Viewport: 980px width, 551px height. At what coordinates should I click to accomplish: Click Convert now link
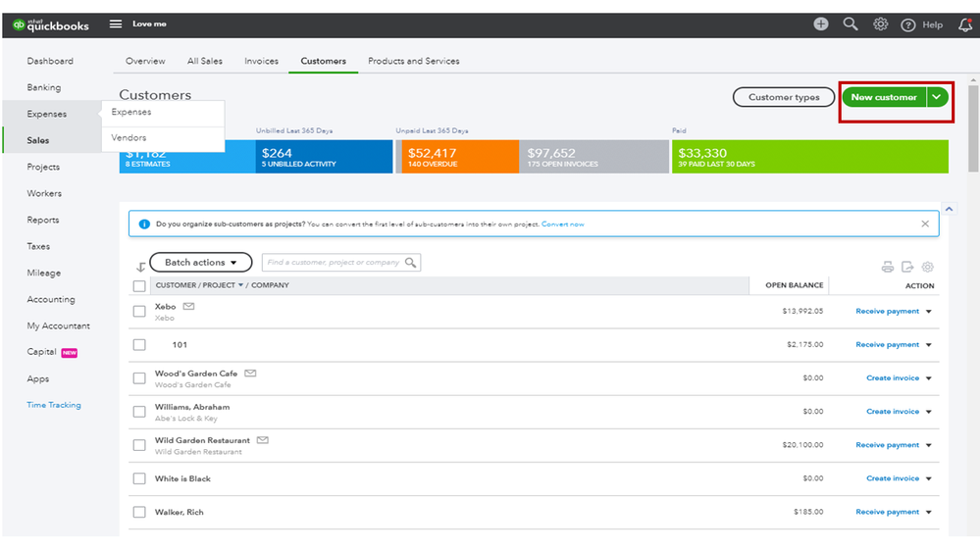(562, 224)
